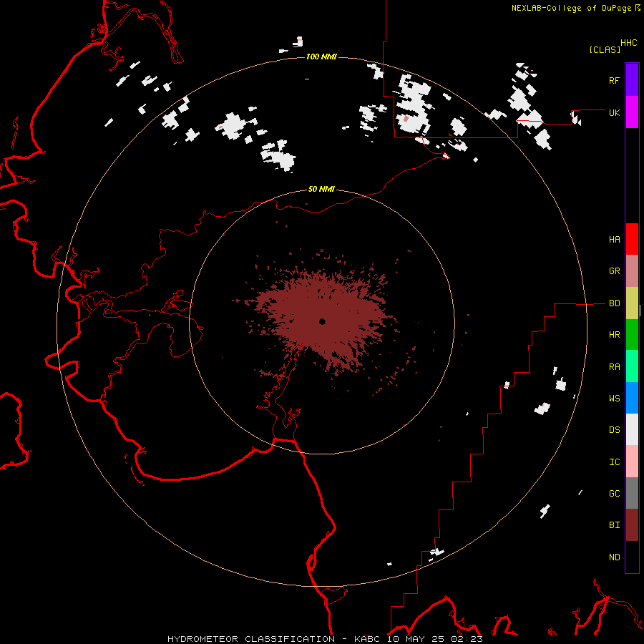
Task: Click the UK legend label
Action: point(614,112)
